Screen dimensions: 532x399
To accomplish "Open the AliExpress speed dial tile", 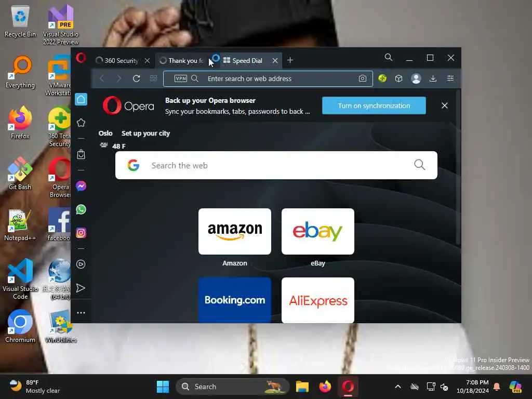I will point(318,300).
